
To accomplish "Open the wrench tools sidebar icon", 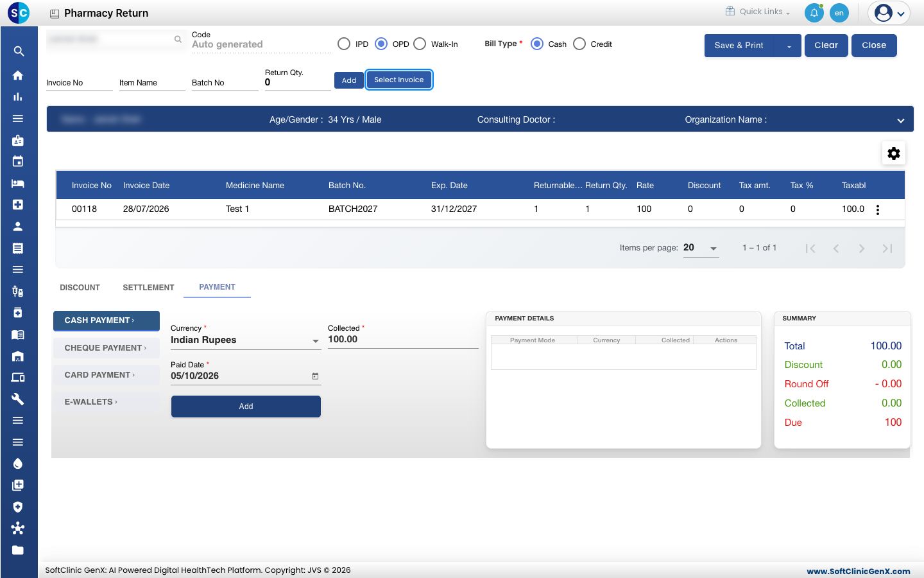I will click(18, 399).
